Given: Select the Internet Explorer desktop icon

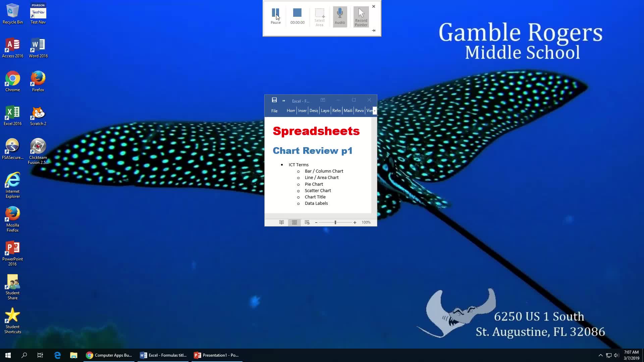Looking at the screenshot, I should pyautogui.click(x=13, y=185).
